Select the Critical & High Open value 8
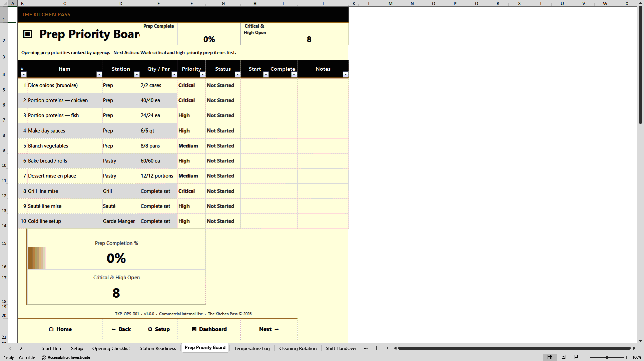 309,34
